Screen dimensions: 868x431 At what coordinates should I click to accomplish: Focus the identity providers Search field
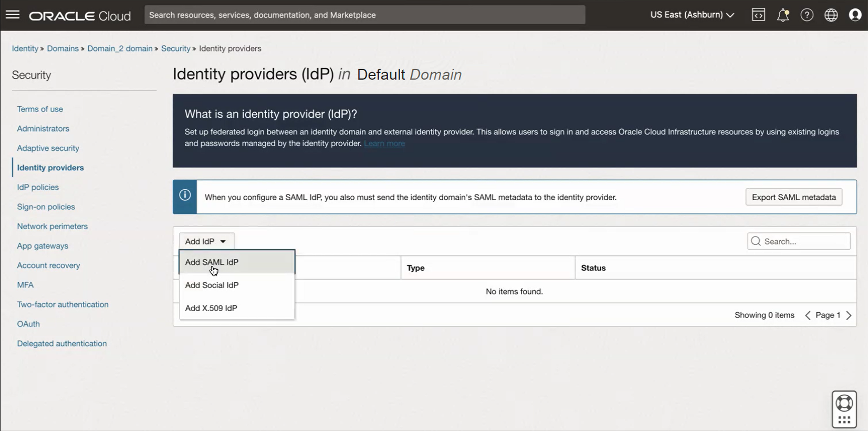click(x=799, y=241)
